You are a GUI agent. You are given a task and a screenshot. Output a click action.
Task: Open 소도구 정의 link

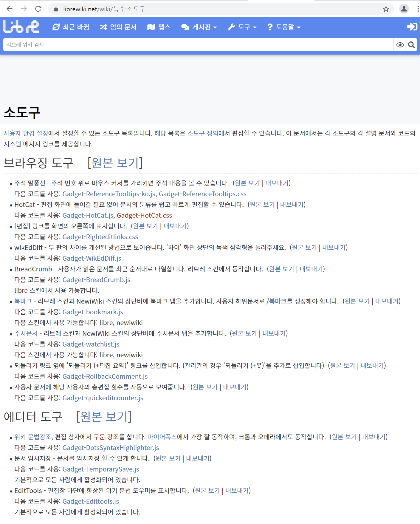point(203,133)
